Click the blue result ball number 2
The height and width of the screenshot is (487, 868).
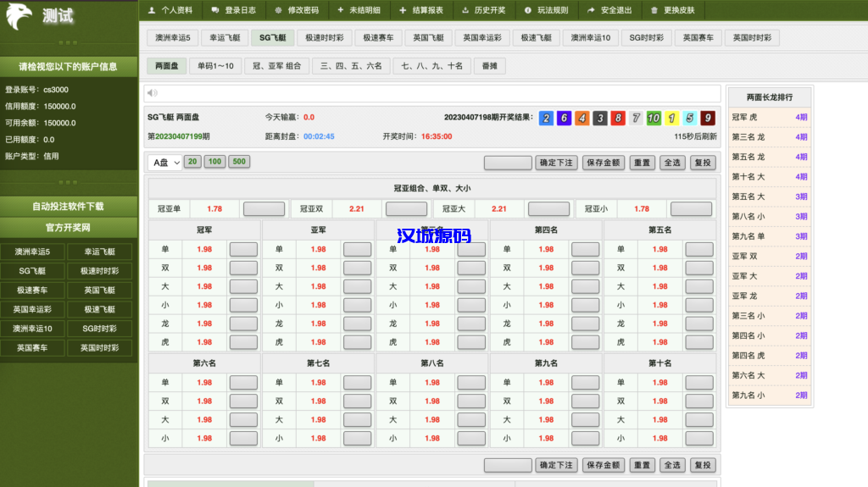[547, 118]
